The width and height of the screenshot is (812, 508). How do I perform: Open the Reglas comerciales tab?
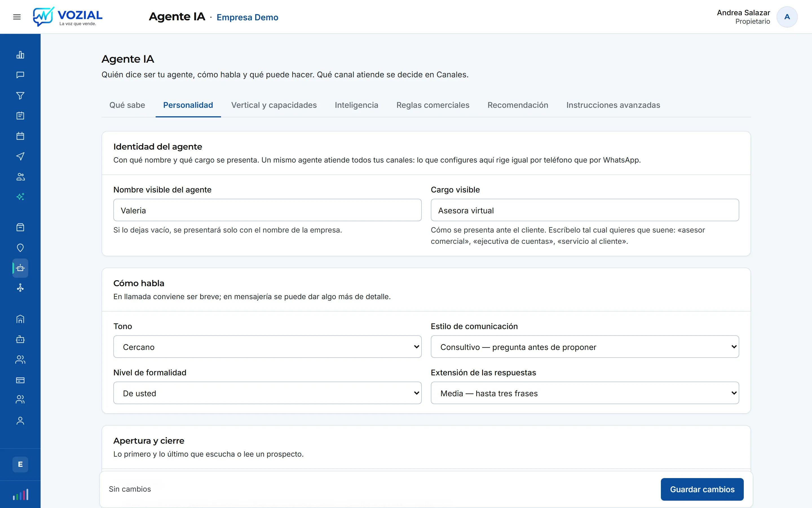pos(433,105)
